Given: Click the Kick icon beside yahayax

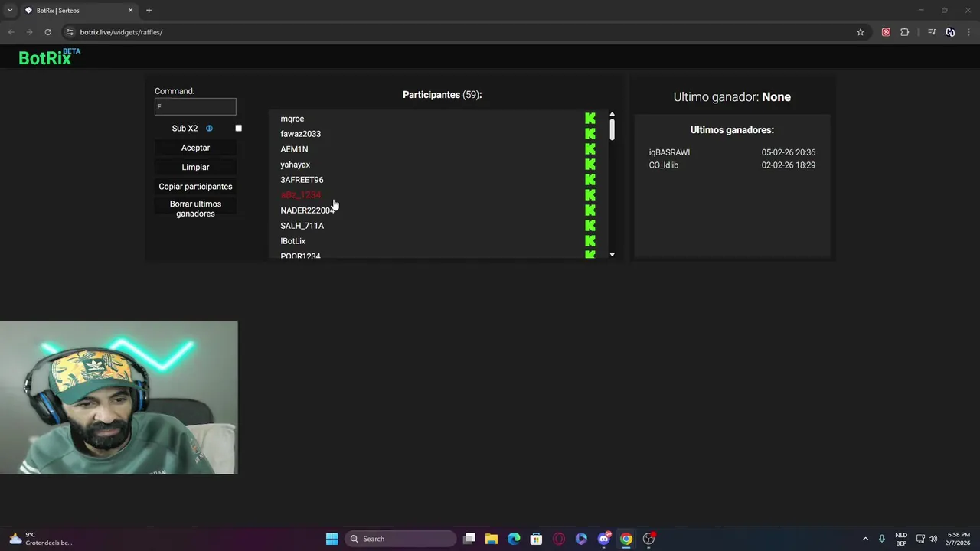Looking at the screenshot, I should [590, 165].
